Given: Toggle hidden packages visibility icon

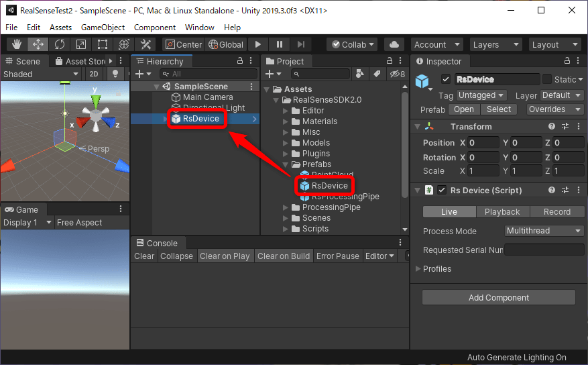Looking at the screenshot, I should pos(398,74).
